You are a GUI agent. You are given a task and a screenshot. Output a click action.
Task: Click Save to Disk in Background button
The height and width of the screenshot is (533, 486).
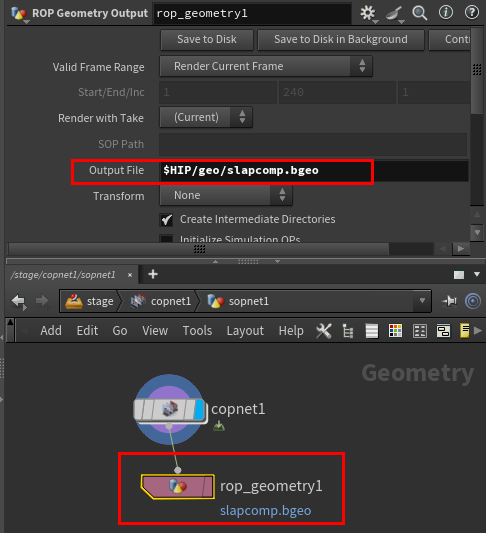pyautogui.click(x=341, y=39)
